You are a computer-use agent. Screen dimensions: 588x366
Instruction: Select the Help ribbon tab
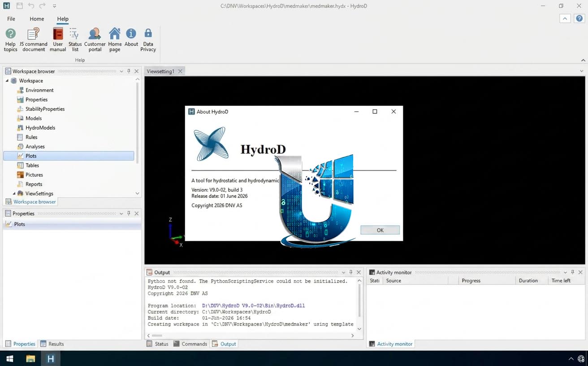point(63,19)
